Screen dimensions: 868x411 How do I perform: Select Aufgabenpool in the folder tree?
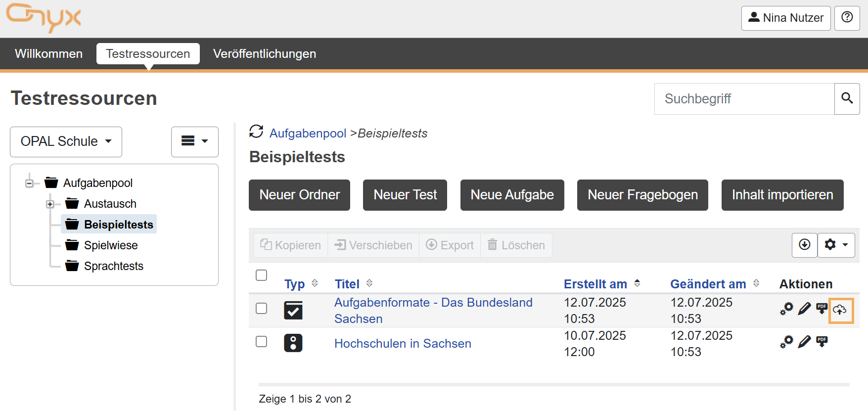pyautogui.click(x=98, y=183)
